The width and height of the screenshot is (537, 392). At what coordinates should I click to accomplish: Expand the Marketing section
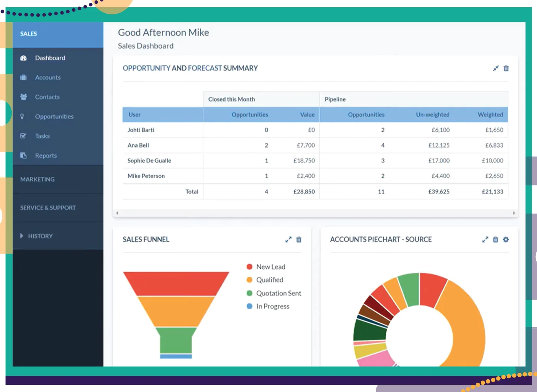coord(37,179)
